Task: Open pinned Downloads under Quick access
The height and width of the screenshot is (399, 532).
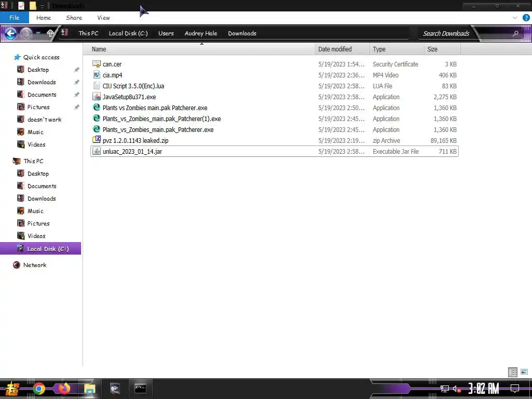Action: pyautogui.click(x=42, y=82)
